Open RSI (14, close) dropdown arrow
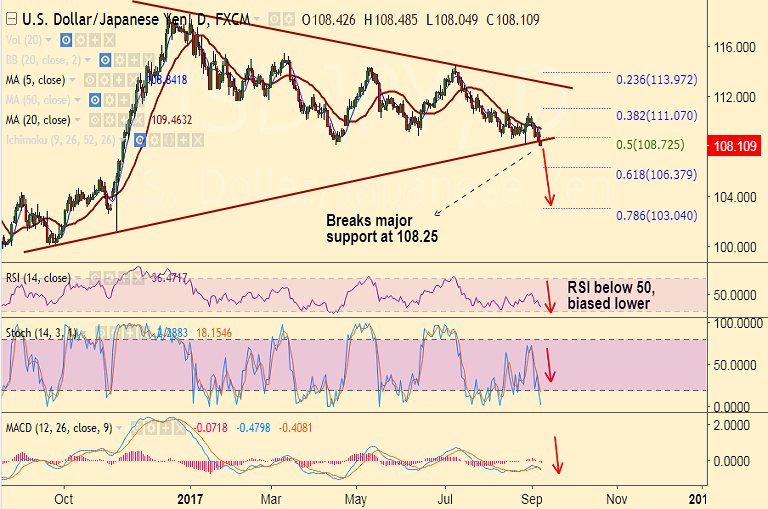The height and width of the screenshot is (509, 768). tap(77, 278)
